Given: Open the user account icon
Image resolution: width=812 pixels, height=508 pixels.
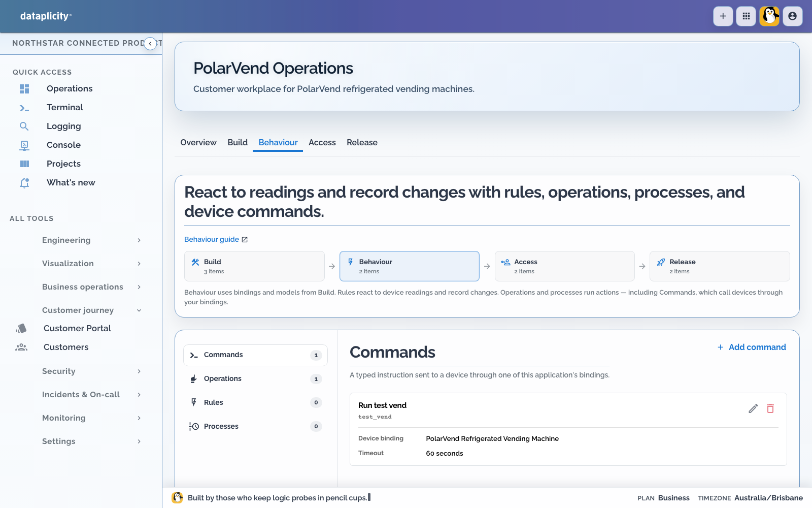Looking at the screenshot, I should (x=793, y=16).
